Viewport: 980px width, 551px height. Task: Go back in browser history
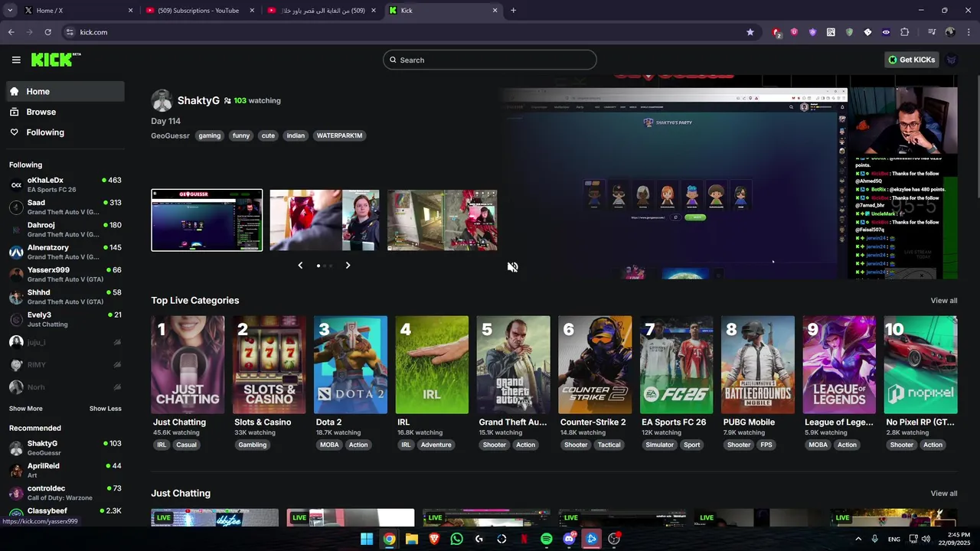click(11, 32)
